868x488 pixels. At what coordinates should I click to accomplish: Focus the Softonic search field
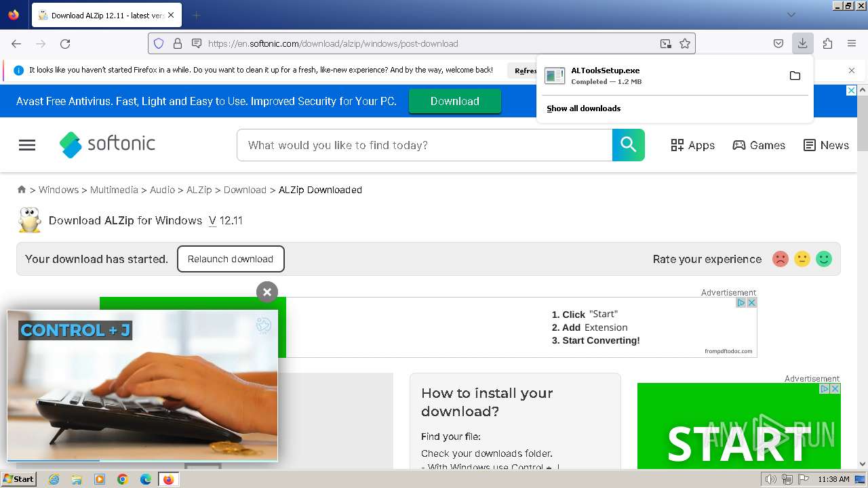425,145
